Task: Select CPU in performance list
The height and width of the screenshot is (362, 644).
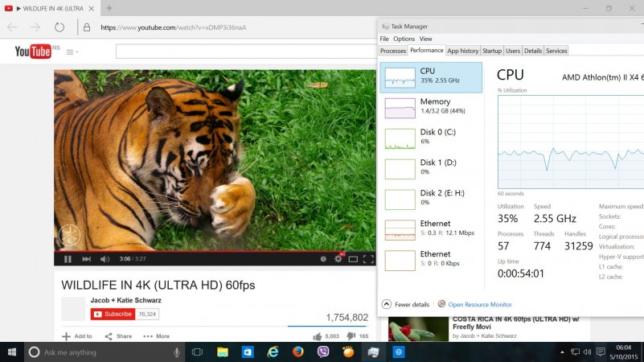Action: [x=431, y=78]
